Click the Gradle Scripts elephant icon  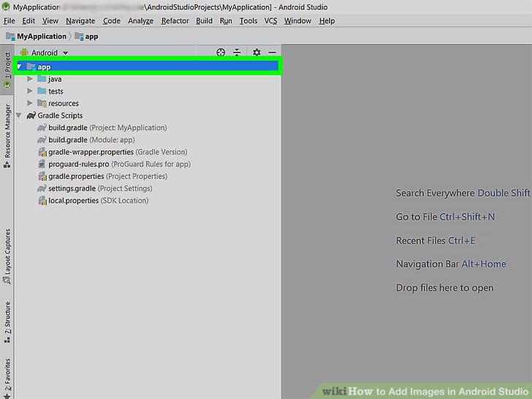[31, 115]
